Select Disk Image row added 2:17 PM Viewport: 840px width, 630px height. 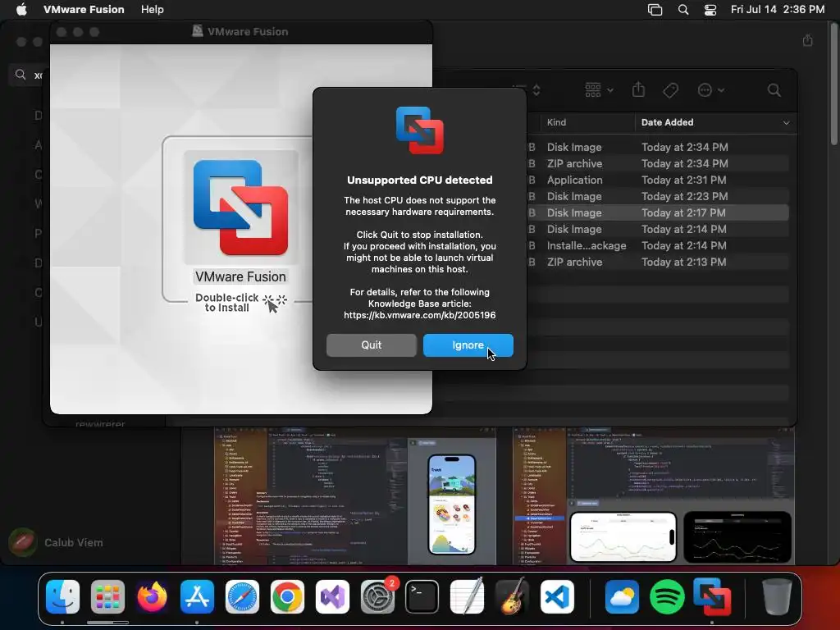[x=658, y=212]
